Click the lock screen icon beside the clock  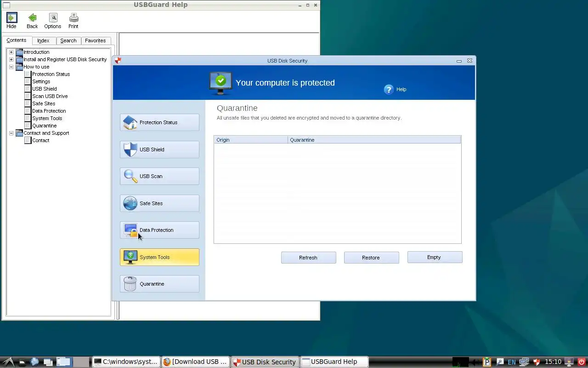(570, 362)
